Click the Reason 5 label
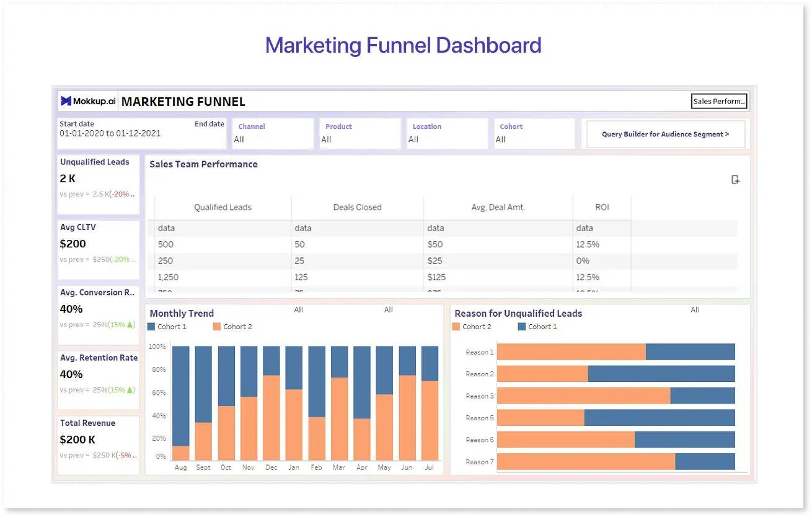 [480, 418]
